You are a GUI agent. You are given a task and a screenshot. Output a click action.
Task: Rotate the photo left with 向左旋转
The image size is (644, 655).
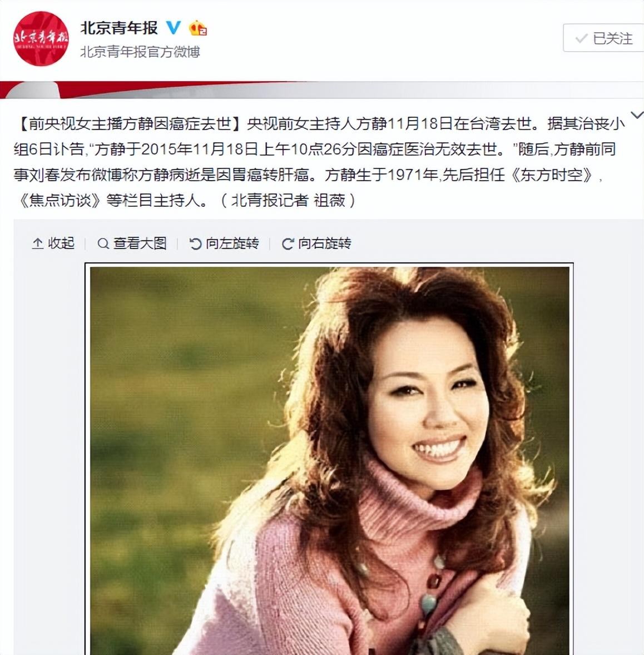click(224, 243)
